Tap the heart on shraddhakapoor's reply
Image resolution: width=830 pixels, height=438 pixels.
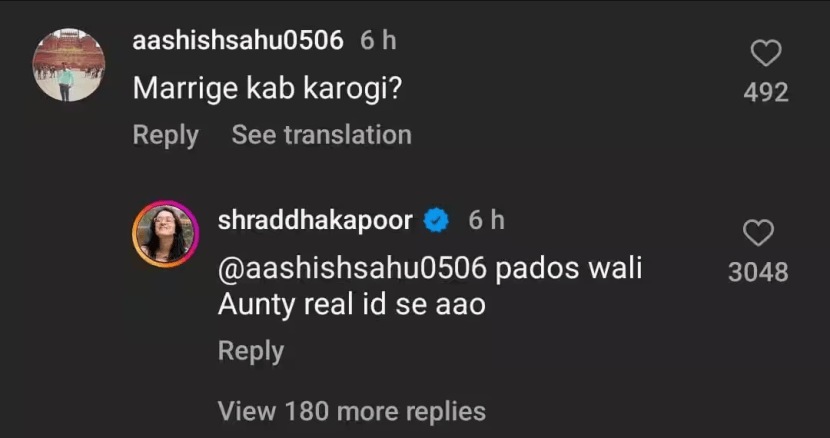pos(759,233)
